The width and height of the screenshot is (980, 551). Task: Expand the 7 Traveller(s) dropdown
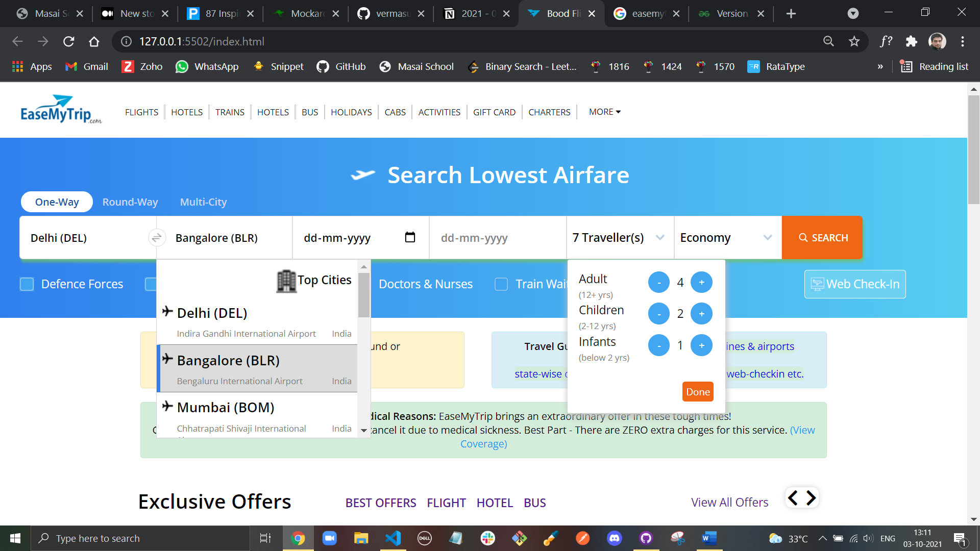(619, 237)
